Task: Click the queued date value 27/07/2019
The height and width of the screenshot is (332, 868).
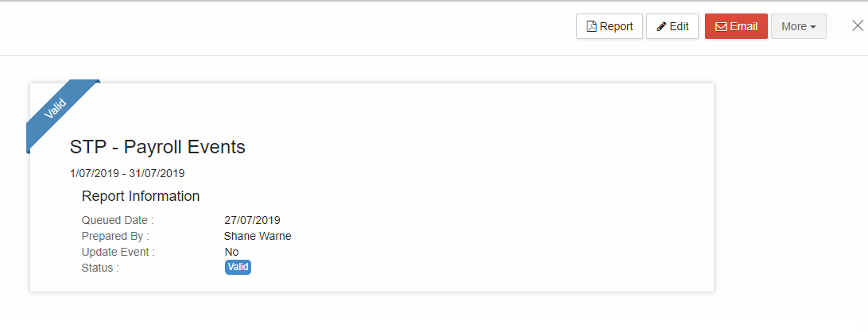Action: [x=253, y=220]
